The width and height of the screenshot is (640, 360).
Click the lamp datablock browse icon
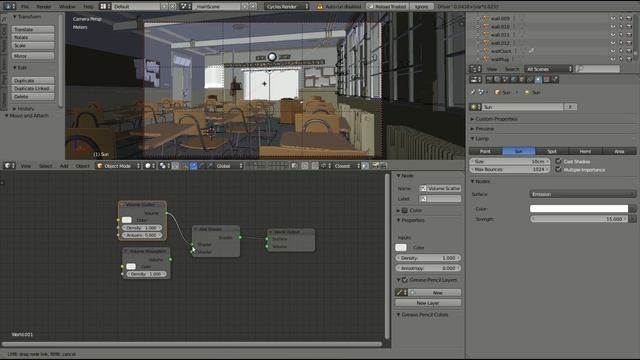(476, 107)
